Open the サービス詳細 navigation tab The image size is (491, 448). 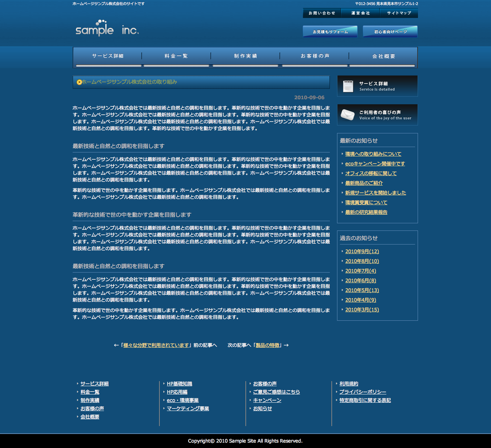tap(108, 56)
